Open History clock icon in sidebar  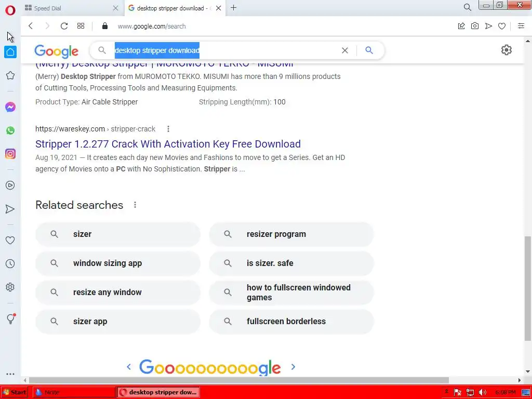[10, 263]
